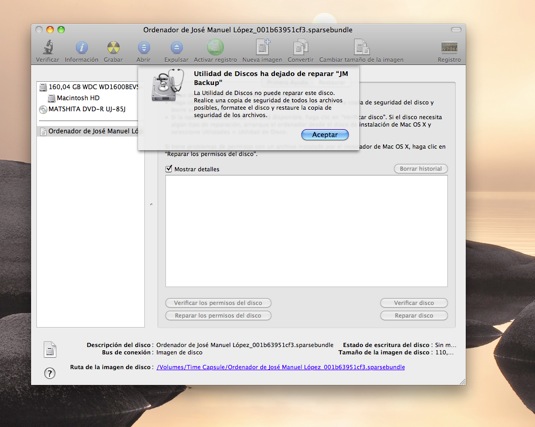Click the Expulsar eject icon
The image size is (535, 427).
click(x=176, y=47)
